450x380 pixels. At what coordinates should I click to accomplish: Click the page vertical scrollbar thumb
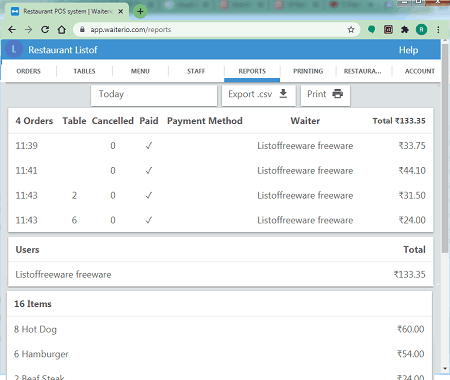pos(445,148)
